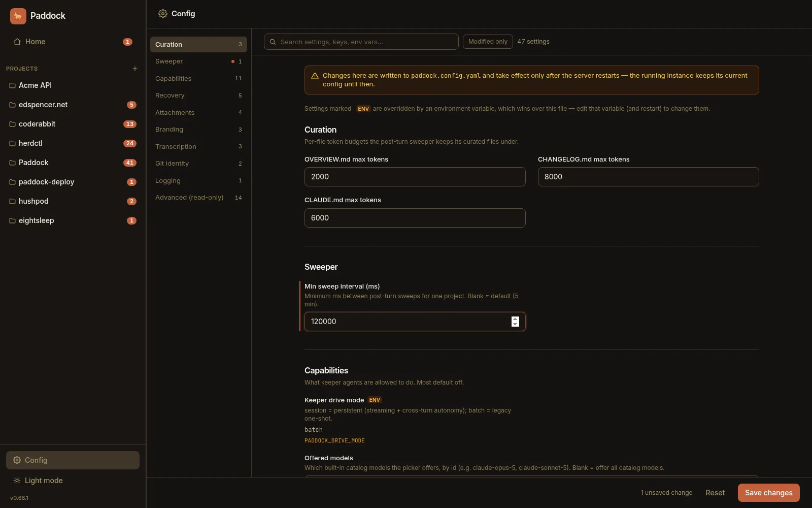Viewport: 812px width, 508px height.
Task: Click the Capabilities section heading
Action: pos(326,371)
